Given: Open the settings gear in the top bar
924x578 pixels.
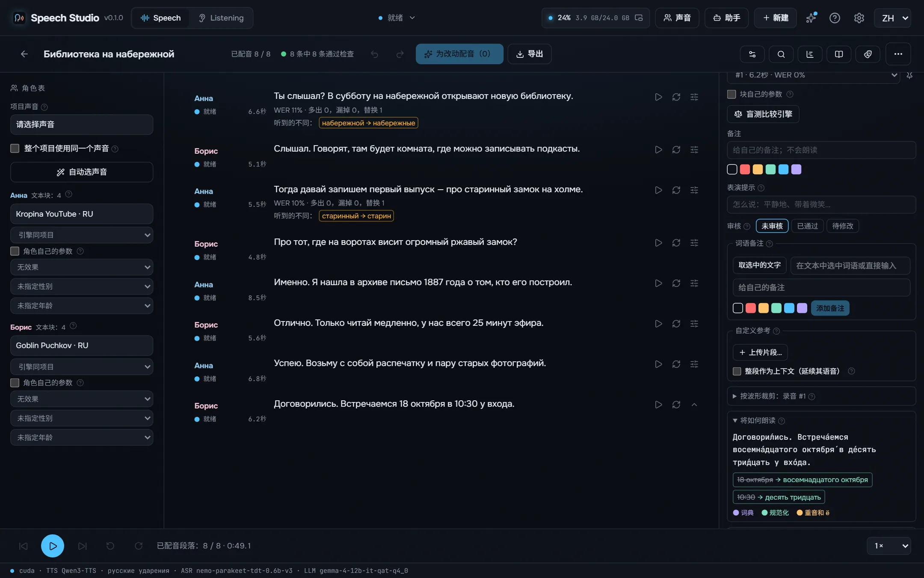Looking at the screenshot, I should click(859, 18).
